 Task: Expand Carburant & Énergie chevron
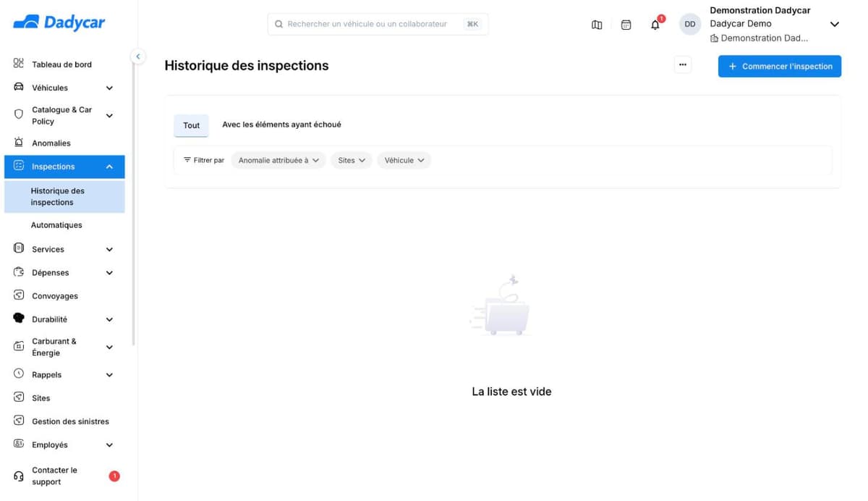click(x=109, y=347)
